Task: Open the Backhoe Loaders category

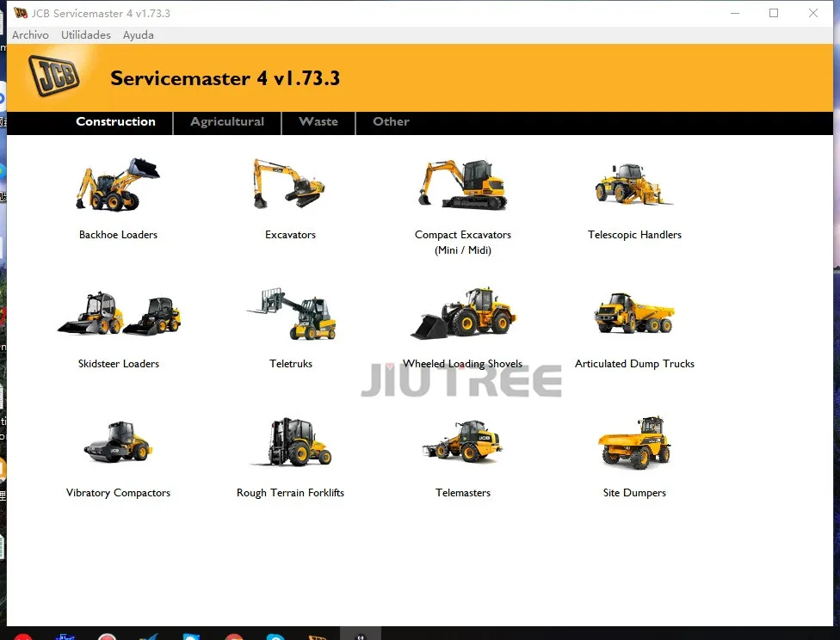Action: tap(118, 183)
